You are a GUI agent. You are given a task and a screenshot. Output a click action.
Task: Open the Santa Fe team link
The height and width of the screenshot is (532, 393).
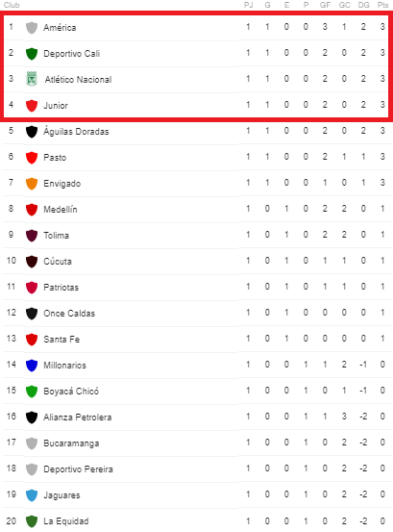point(61,340)
